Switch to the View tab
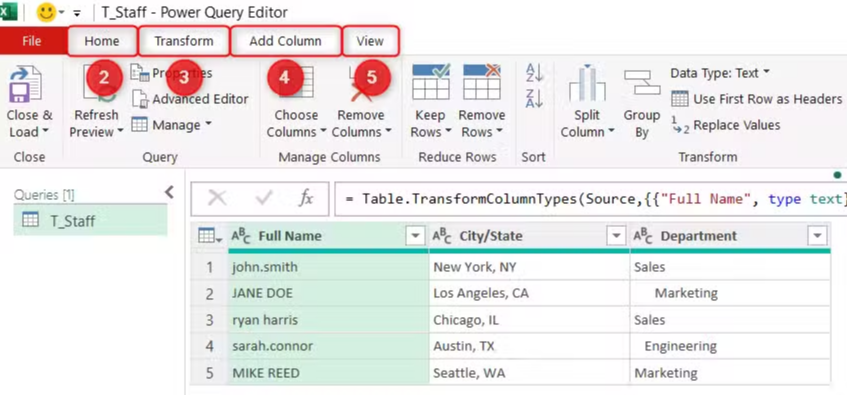Screen dimensions: 847x395 [370, 41]
